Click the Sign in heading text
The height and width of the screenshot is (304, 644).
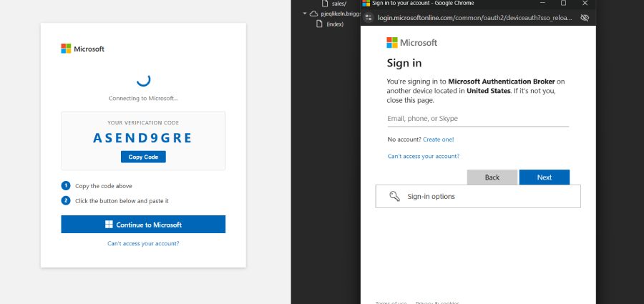point(404,63)
